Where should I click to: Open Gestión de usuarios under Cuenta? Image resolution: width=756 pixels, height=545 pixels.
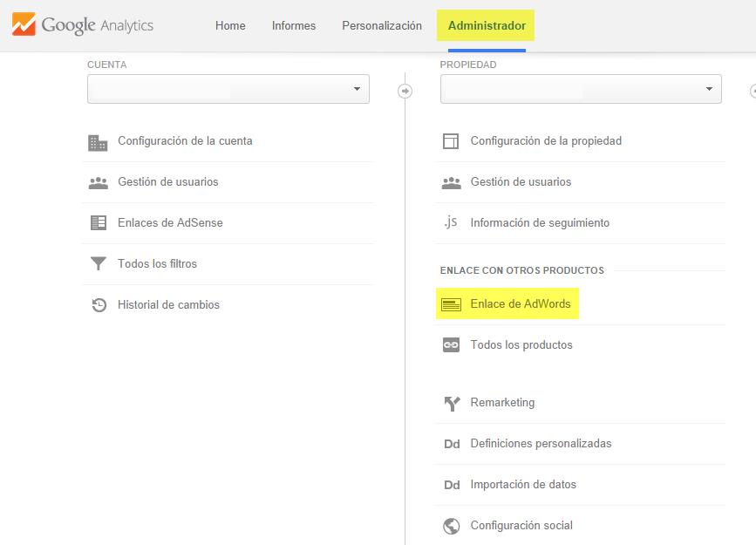(168, 182)
